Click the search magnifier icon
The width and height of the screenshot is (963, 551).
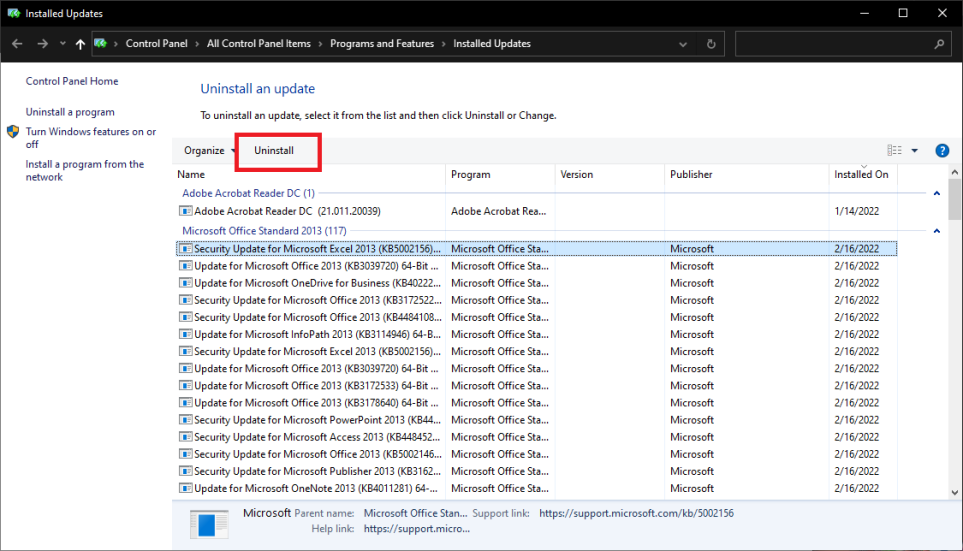[x=939, y=44]
